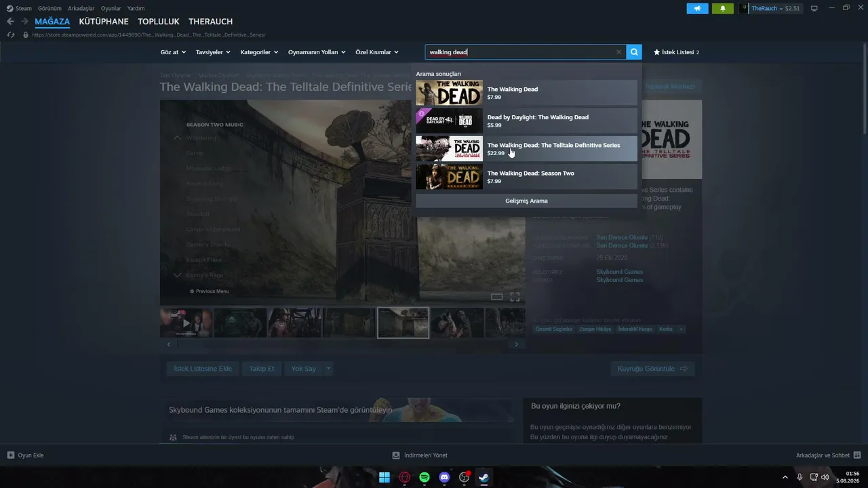Open the Önemli Seçimler tag
The image size is (868, 488).
tap(554, 329)
